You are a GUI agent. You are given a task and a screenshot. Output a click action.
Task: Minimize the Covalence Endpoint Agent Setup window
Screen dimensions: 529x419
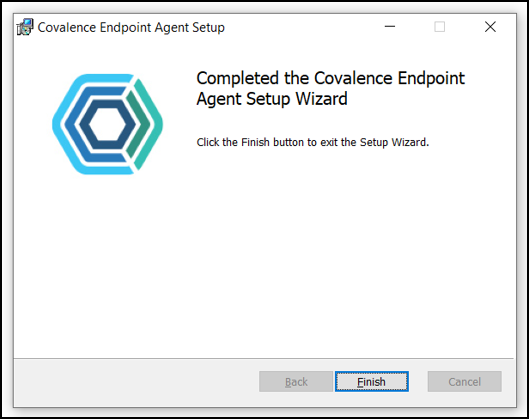(x=390, y=27)
